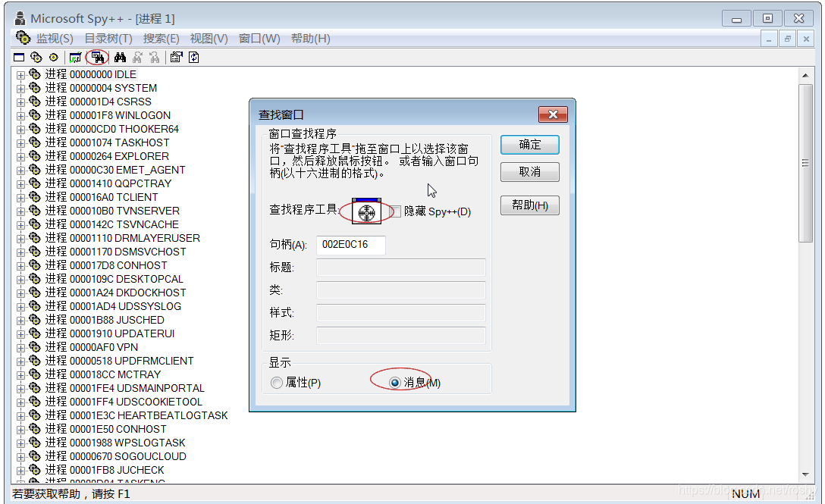Click gear icon of process 00000C30 EMET_AGENT
The width and height of the screenshot is (825, 504).
click(x=35, y=170)
